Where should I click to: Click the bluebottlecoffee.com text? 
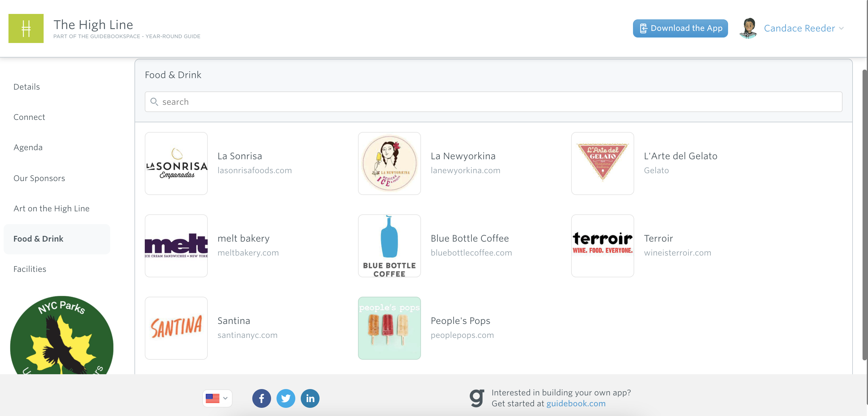coord(471,253)
